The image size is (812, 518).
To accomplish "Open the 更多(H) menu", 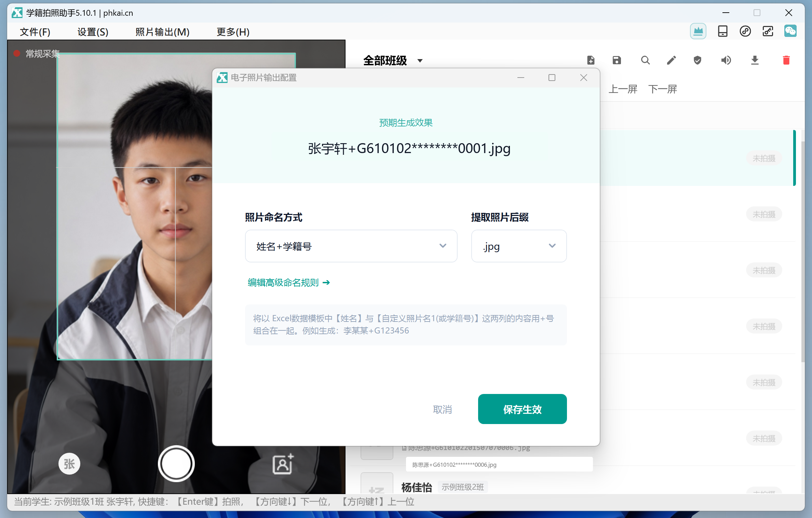I will (x=233, y=32).
